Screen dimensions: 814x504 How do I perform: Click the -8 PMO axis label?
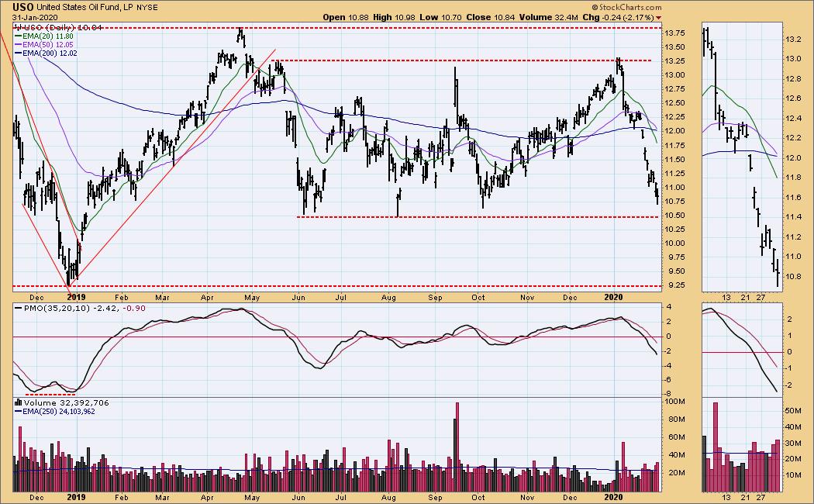pos(668,395)
